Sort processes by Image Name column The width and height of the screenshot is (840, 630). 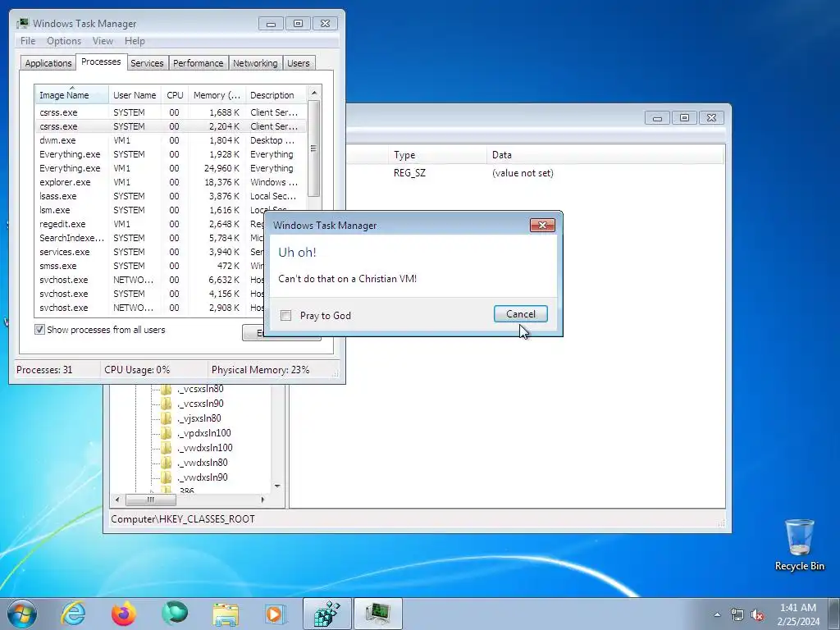(72, 95)
